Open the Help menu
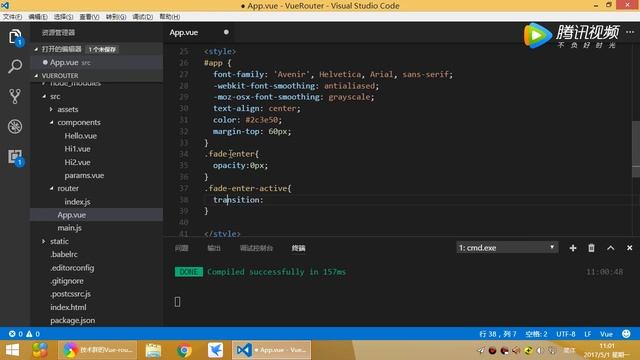The image size is (640, 360). click(x=169, y=17)
